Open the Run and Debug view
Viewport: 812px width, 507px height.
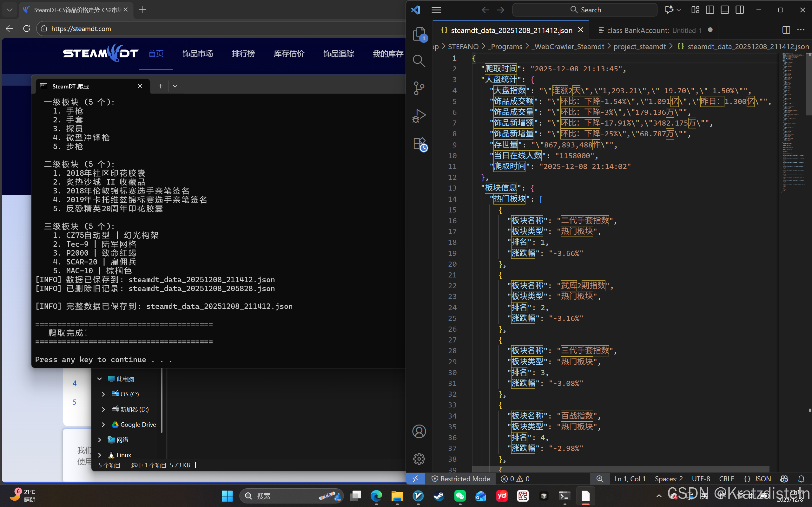click(x=419, y=116)
